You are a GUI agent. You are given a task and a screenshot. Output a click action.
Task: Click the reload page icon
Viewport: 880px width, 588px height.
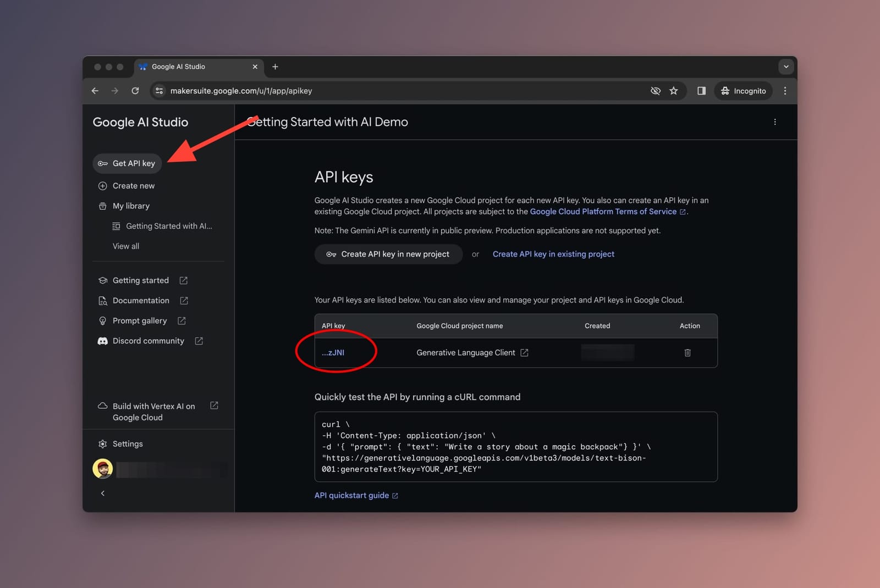(x=135, y=91)
